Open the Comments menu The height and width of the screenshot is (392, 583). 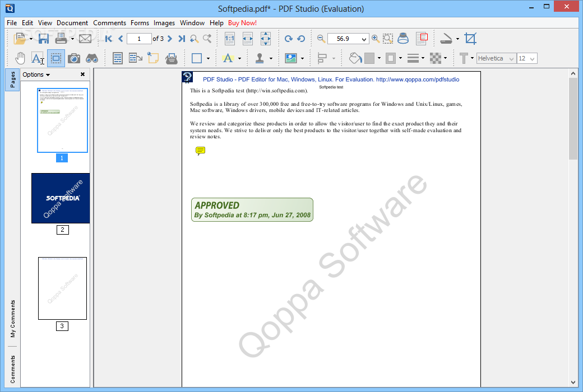pyautogui.click(x=109, y=23)
